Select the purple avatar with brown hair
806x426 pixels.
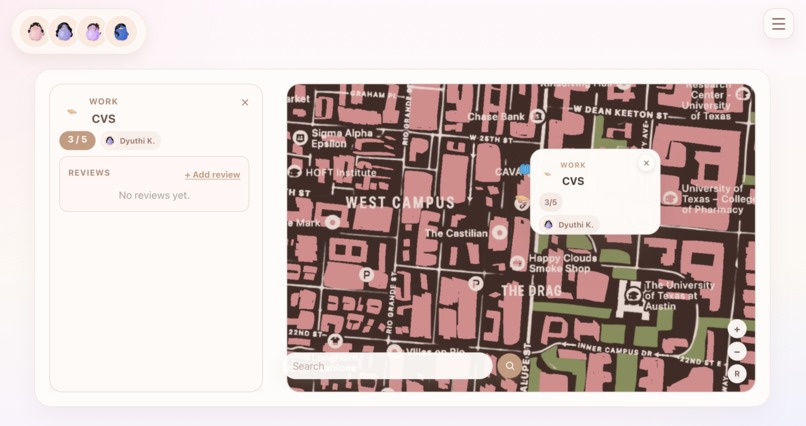pos(93,32)
